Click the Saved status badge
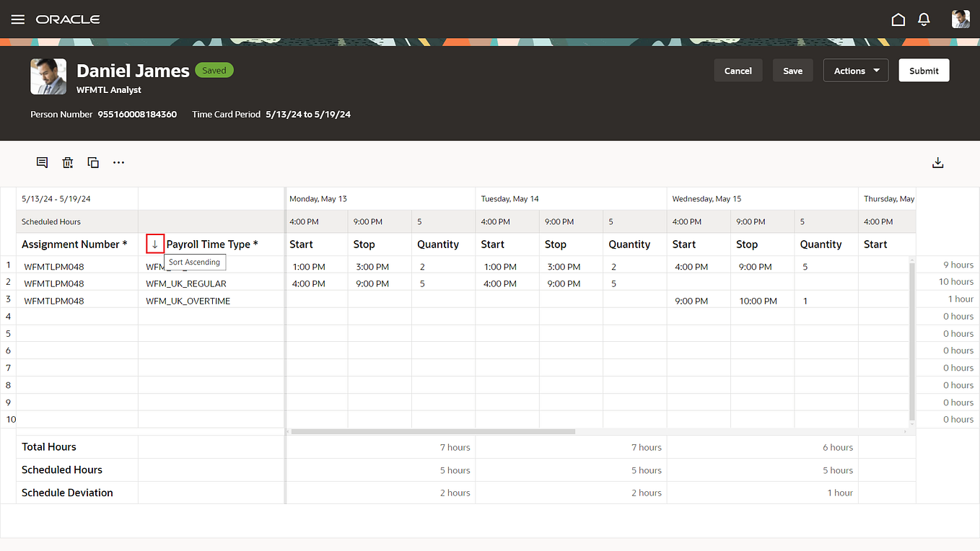 click(214, 70)
